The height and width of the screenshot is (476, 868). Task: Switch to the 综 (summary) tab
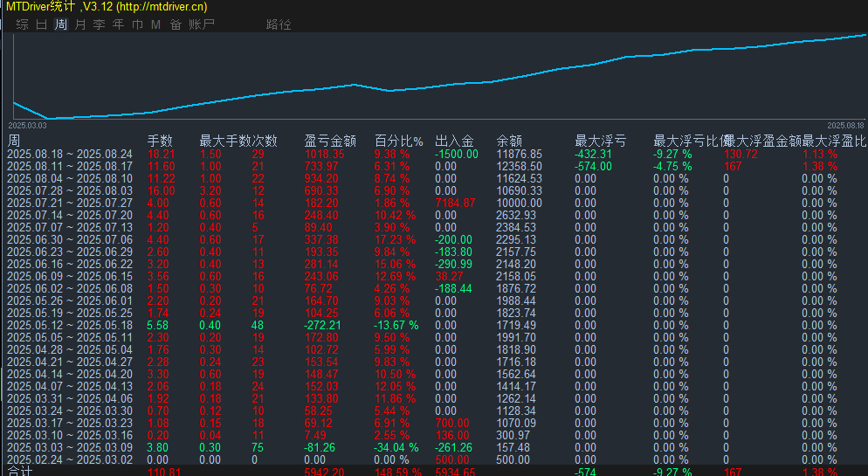pos(22,24)
